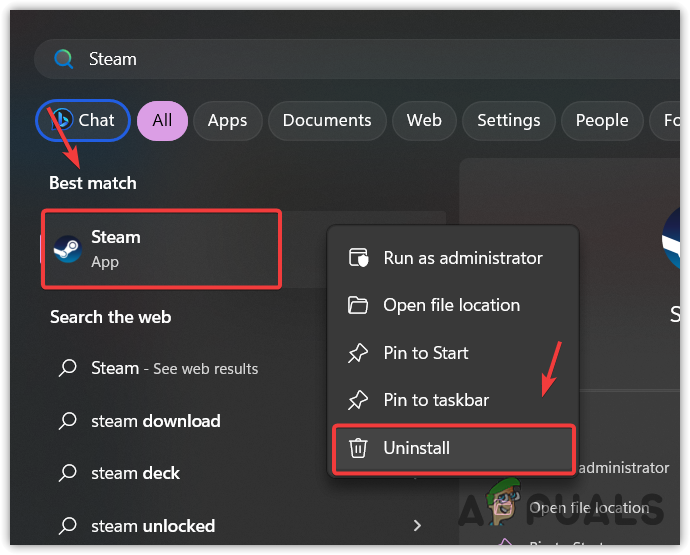
Task: Choose Open file location in context menu
Action: coord(453,305)
